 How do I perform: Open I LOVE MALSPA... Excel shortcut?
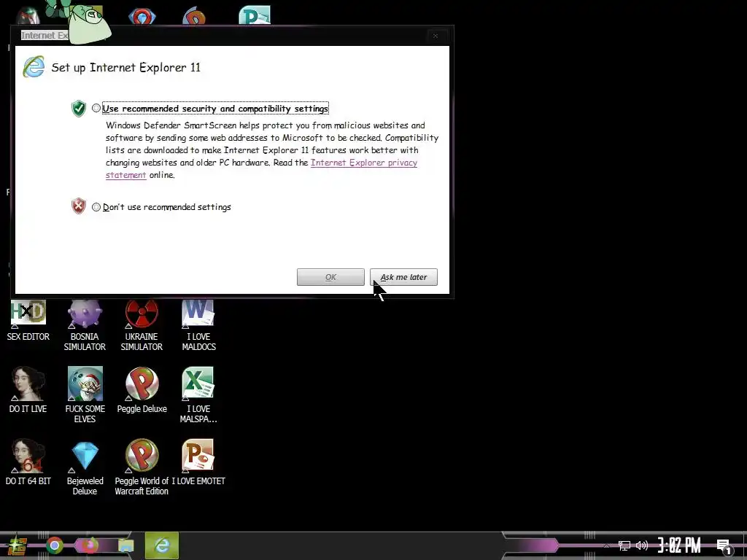click(198, 394)
